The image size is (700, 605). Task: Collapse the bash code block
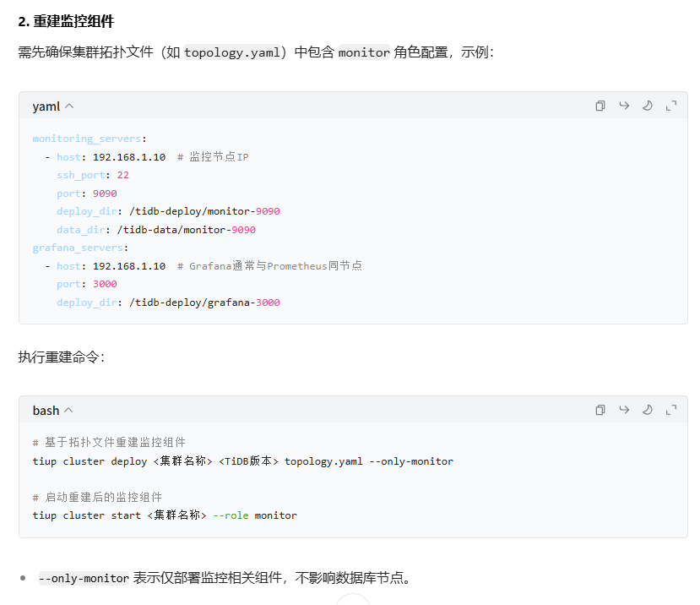click(x=67, y=410)
